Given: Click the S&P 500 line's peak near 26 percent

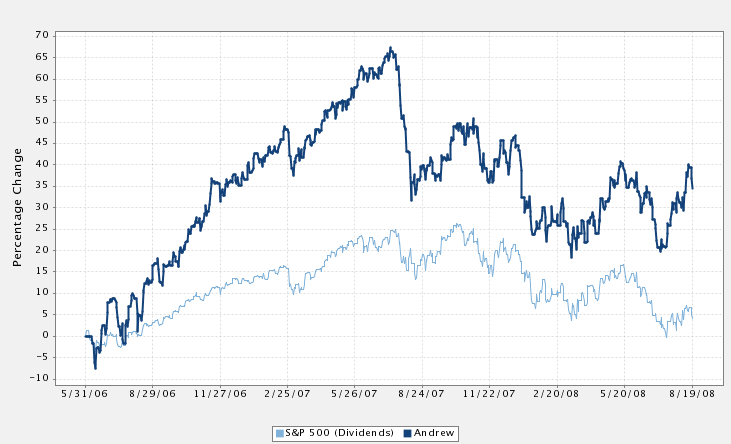Looking at the screenshot, I should [x=457, y=225].
